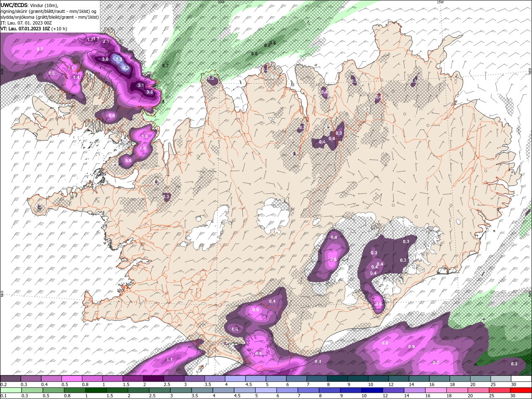The width and height of the screenshot is (532, 399).
Task: Click the 3.1 precipitation value on the map
Action: tap(140, 85)
